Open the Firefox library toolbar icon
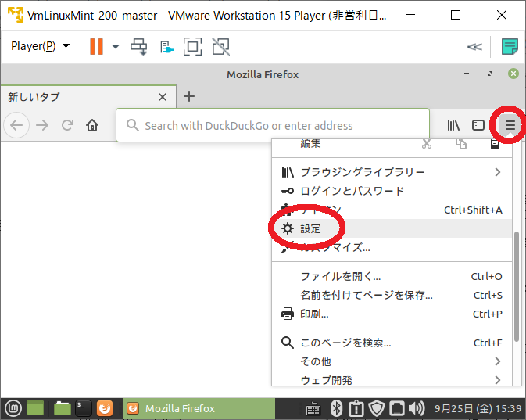This screenshot has width=526, height=420. click(x=453, y=125)
